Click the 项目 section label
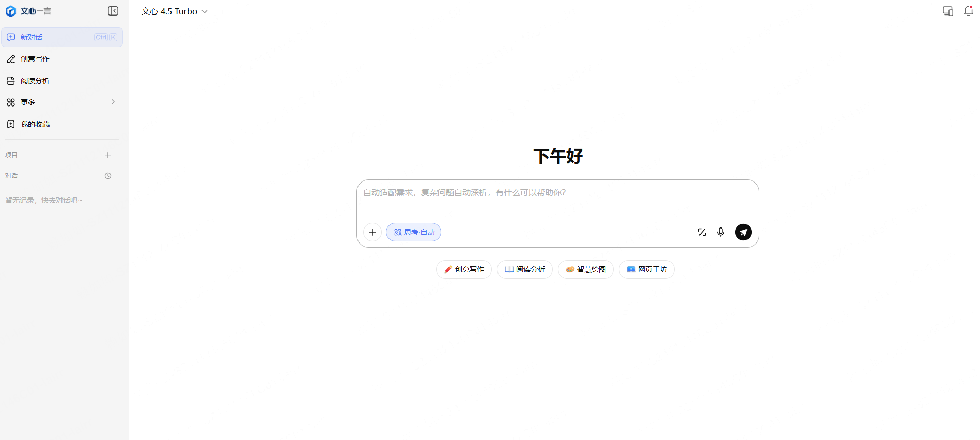 11,155
